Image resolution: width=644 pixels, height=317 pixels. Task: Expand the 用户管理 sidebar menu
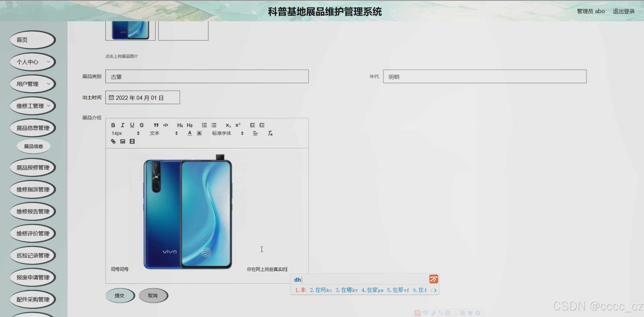pyautogui.click(x=33, y=84)
